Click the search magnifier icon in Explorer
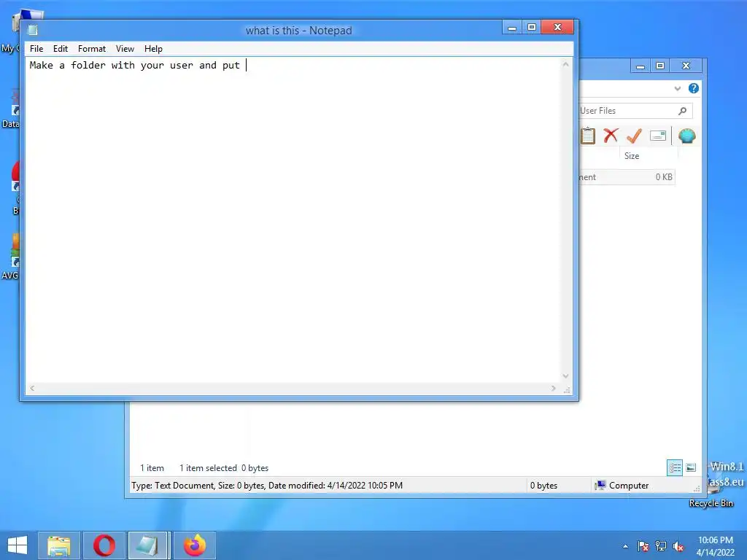 [x=682, y=111]
